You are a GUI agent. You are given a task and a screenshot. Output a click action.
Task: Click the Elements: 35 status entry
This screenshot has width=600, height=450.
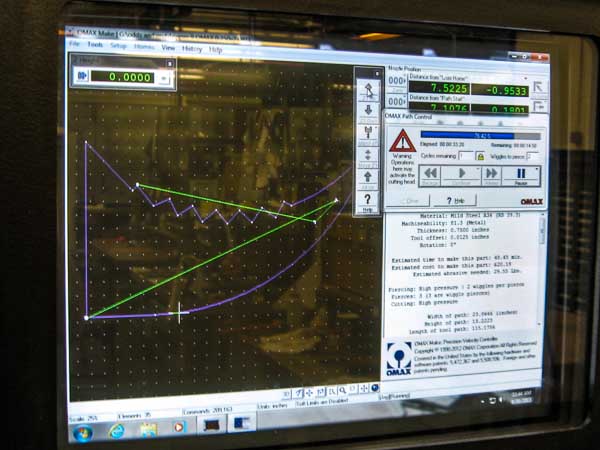point(134,416)
